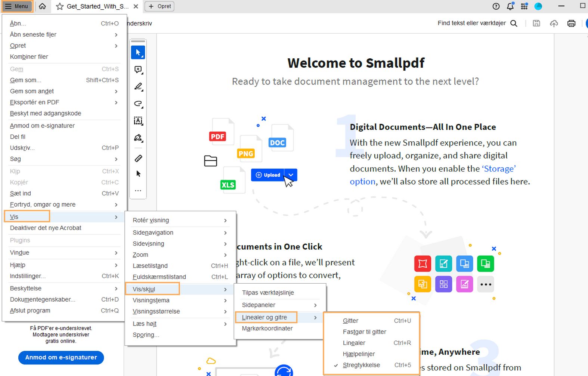Open more tools ellipsis in the sidebar
Viewport: 588px width, 376px height.
[138, 191]
